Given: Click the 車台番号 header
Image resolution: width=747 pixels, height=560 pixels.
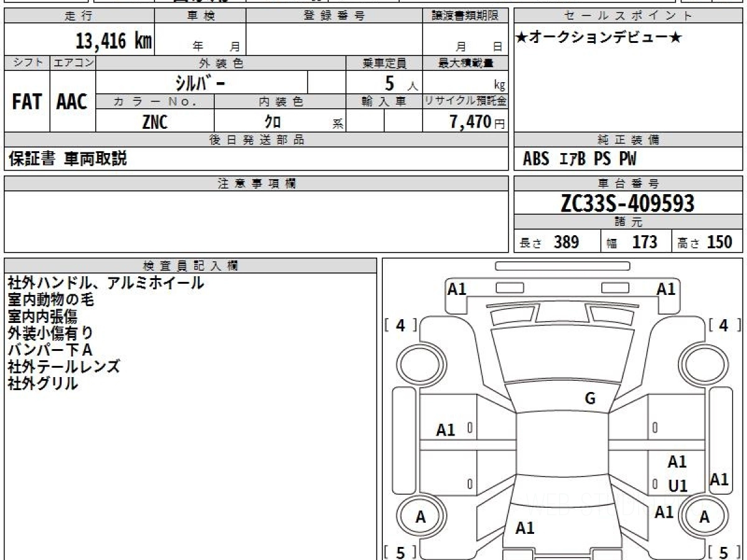Looking at the screenshot, I should (x=629, y=183).
